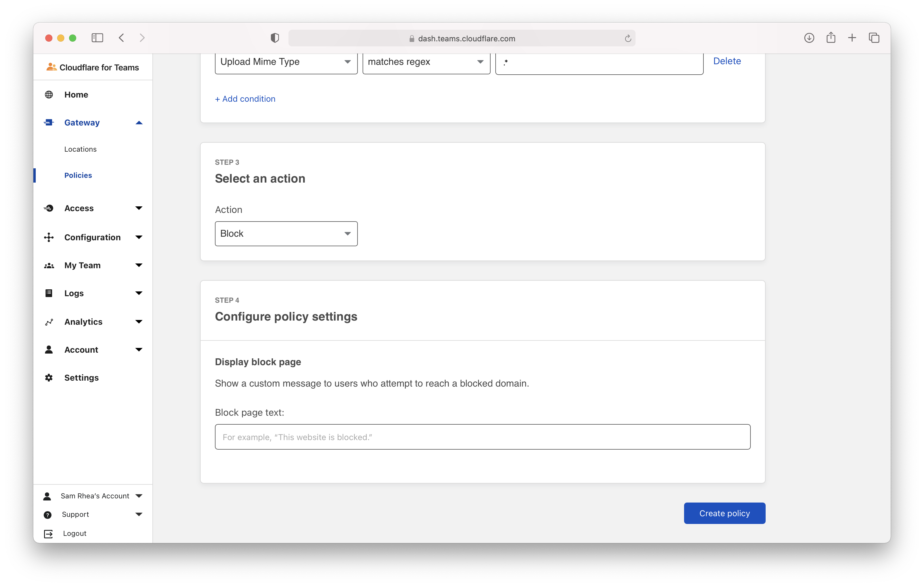Click the browser downloads icon
924x587 pixels.
point(809,38)
